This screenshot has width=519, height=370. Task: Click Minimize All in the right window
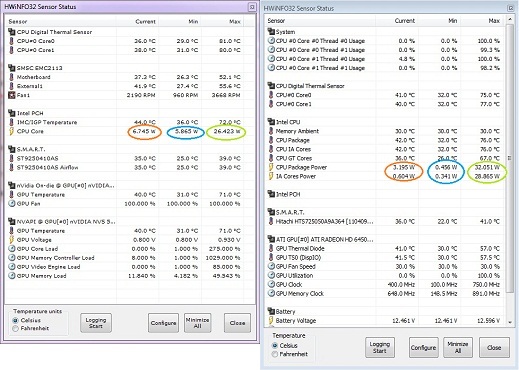458,347
